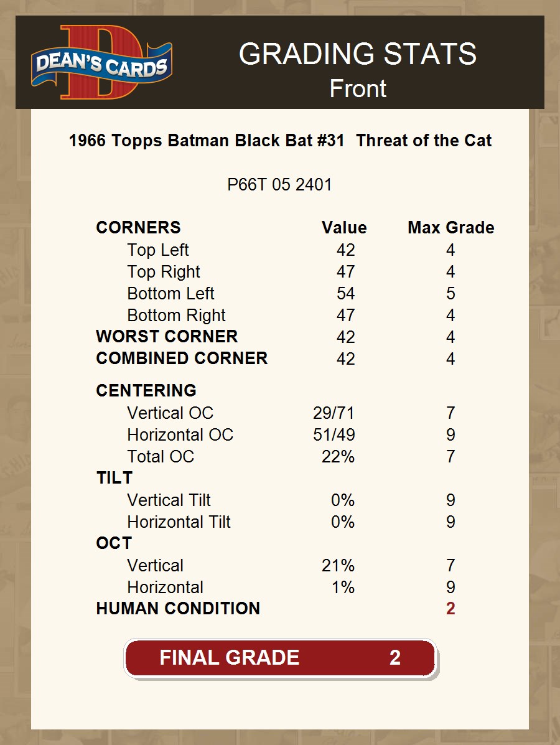Click the OCT section heading
Screen dimensions: 560x745
114,543
